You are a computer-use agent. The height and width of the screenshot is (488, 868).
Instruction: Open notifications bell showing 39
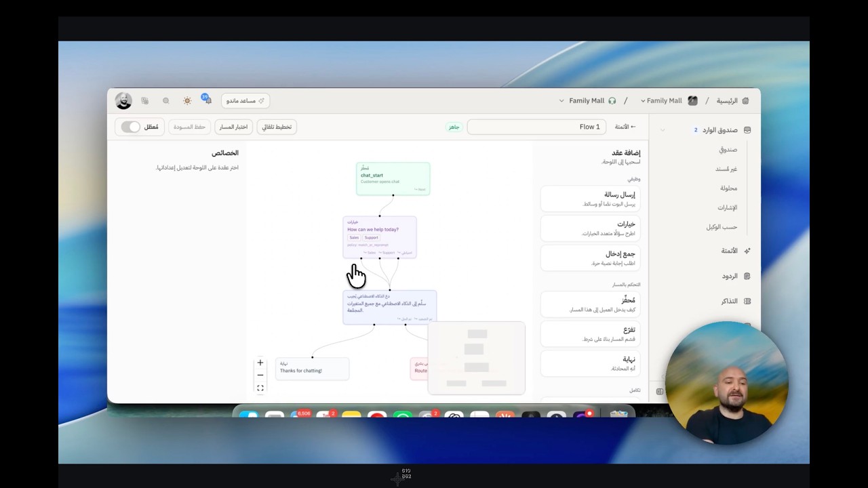coord(206,100)
